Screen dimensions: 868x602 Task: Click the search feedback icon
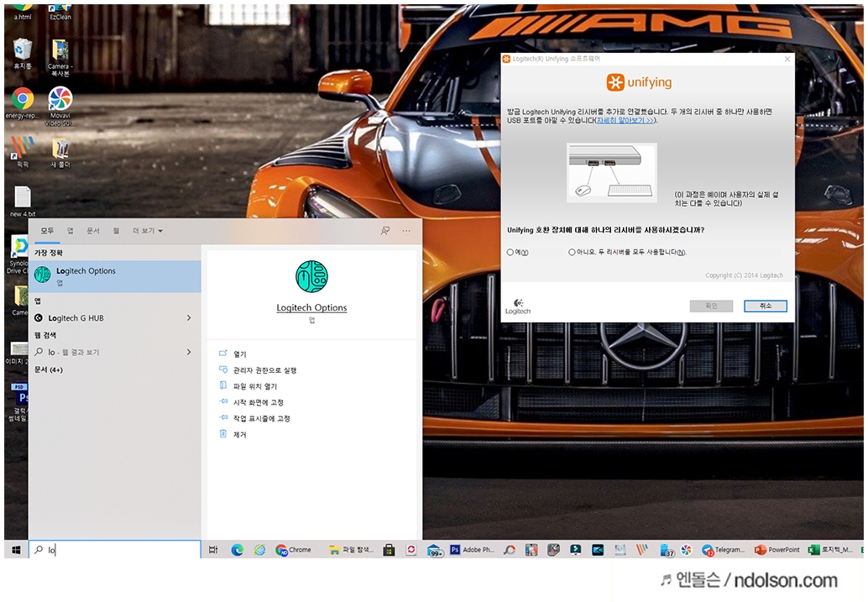pyautogui.click(x=384, y=231)
